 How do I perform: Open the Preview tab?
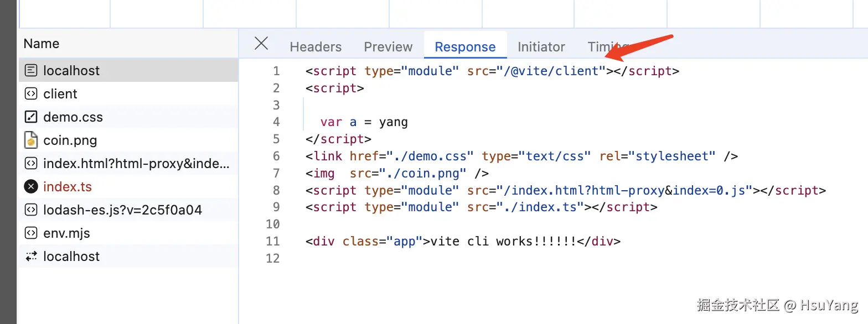388,47
